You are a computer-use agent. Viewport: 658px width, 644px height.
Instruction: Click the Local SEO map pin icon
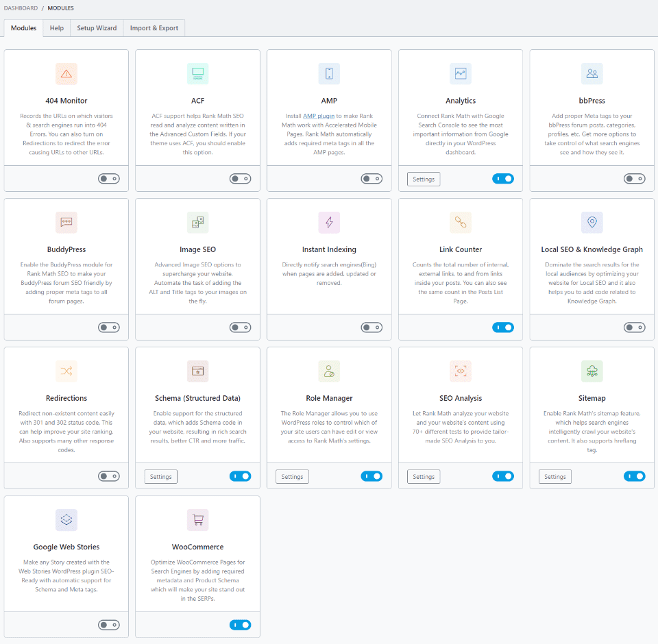pyautogui.click(x=592, y=222)
